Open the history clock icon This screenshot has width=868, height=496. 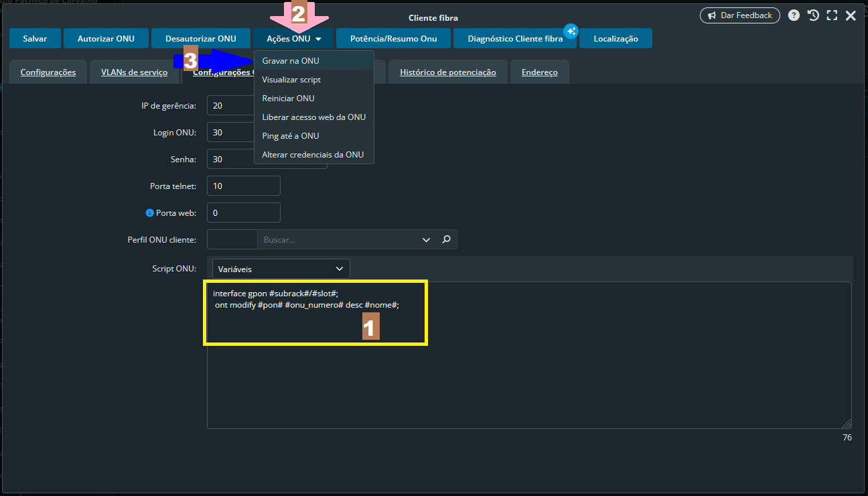pyautogui.click(x=813, y=15)
